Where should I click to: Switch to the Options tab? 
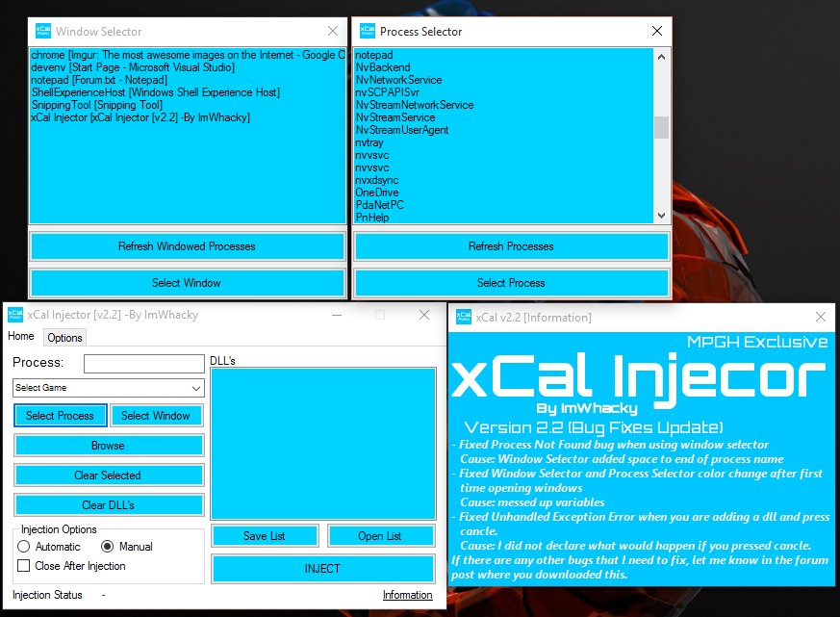click(x=64, y=338)
